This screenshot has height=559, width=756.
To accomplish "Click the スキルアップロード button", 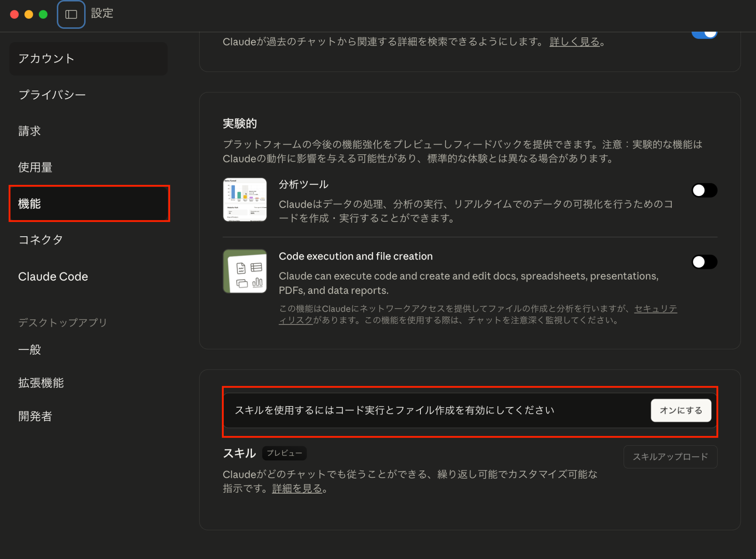I will point(670,457).
